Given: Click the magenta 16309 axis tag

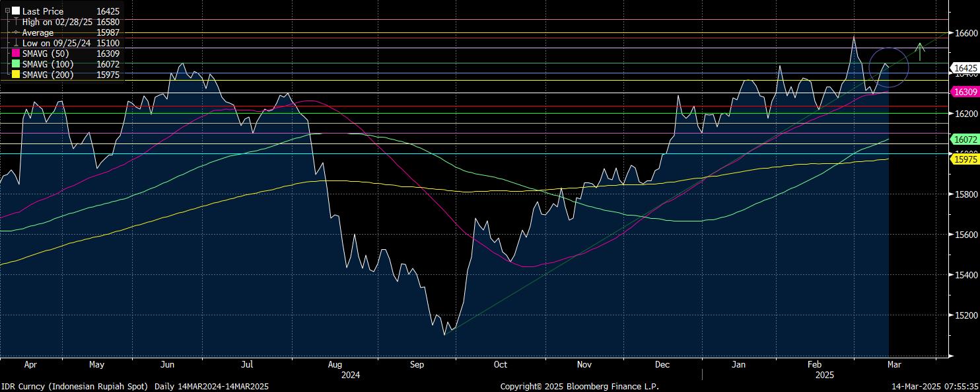Looking at the screenshot, I should click(964, 93).
